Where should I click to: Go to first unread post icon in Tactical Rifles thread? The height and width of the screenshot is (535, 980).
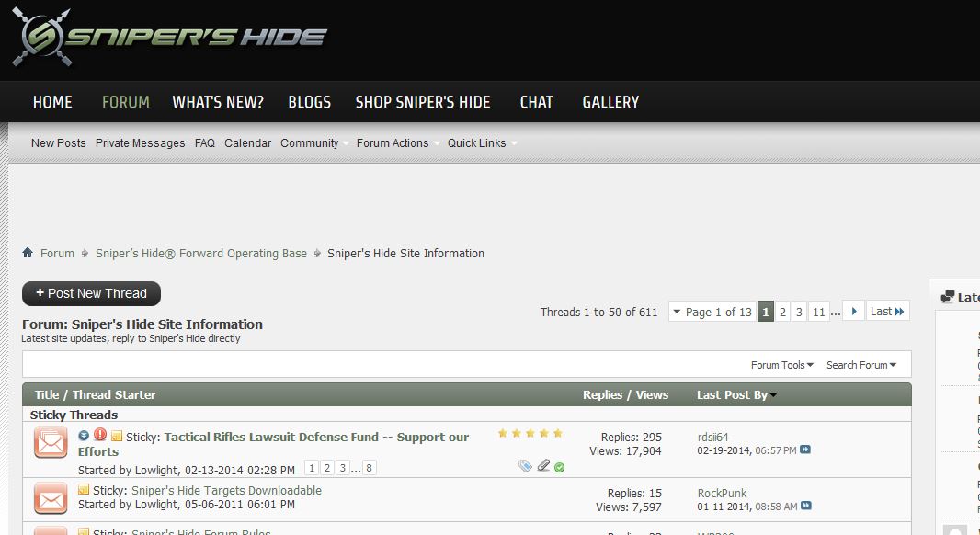[x=84, y=436]
